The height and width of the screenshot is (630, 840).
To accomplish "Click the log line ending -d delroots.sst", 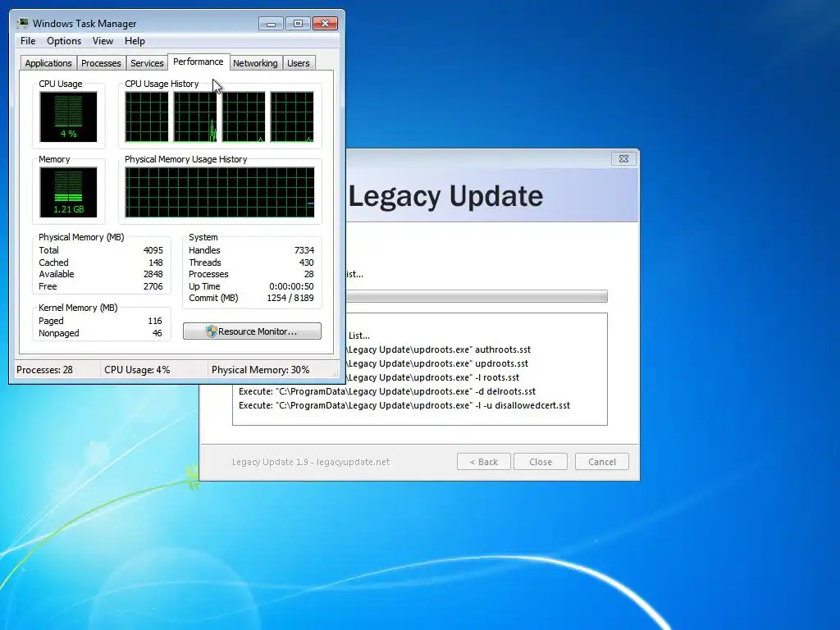I will [387, 391].
